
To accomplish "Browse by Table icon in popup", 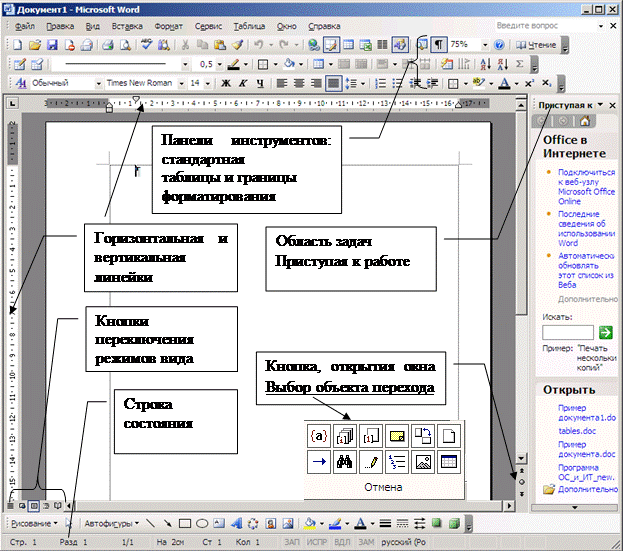I will pyautogui.click(x=449, y=462).
